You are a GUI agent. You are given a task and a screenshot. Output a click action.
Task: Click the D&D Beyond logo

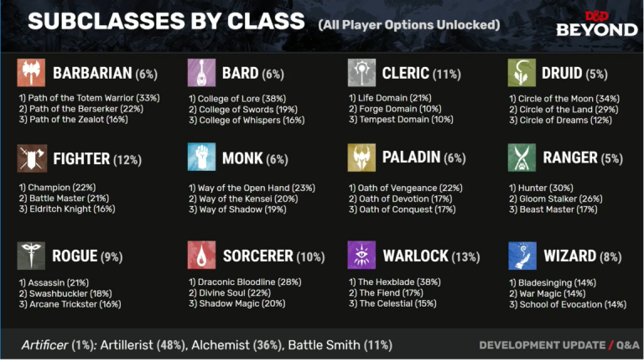[x=597, y=23]
